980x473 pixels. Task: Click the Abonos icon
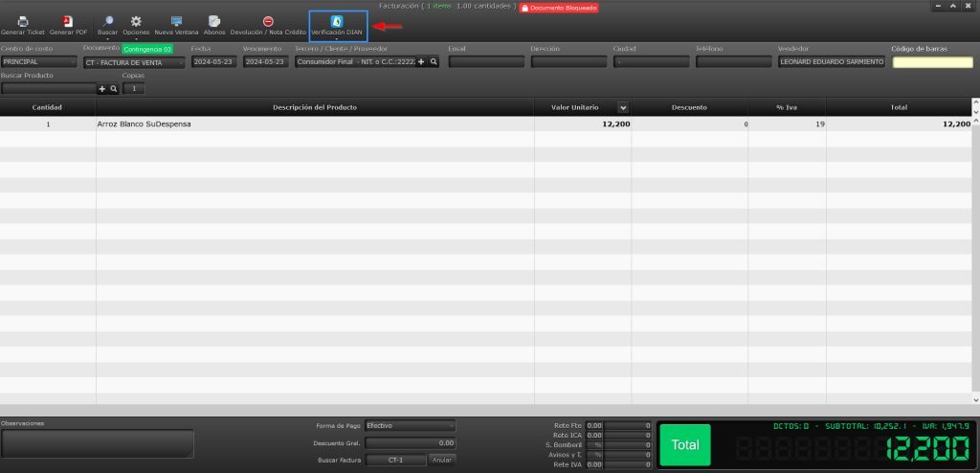point(214,21)
